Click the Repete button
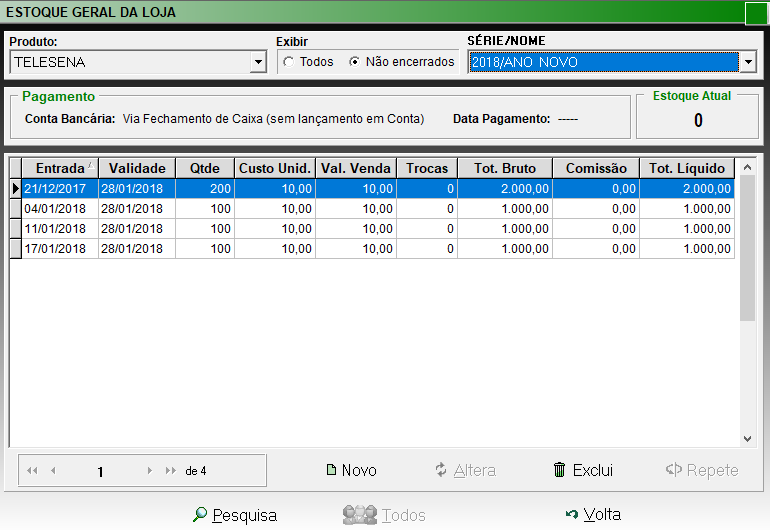The height and width of the screenshot is (530, 770). 702,470
